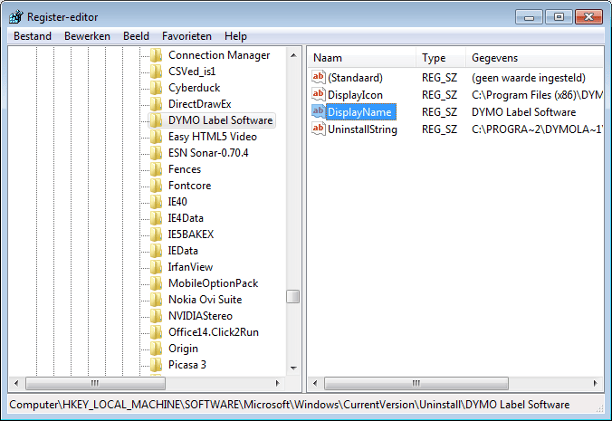Click the IE40 folder icon

coord(156,202)
